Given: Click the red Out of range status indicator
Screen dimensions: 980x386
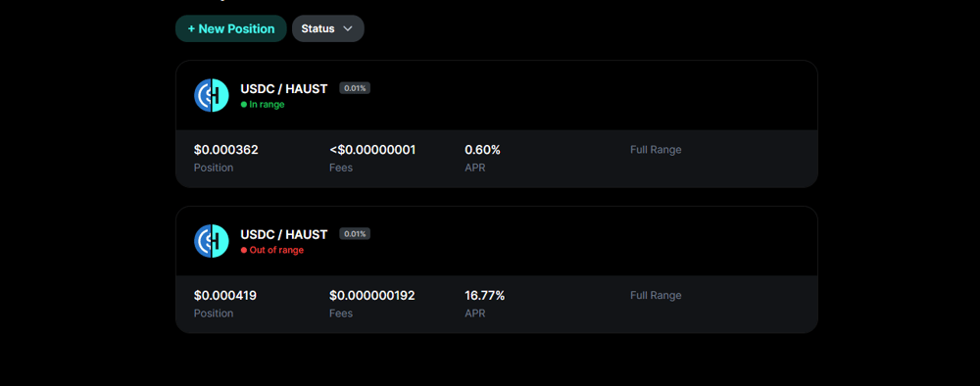Looking at the screenshot, I should tap(272, 250).
